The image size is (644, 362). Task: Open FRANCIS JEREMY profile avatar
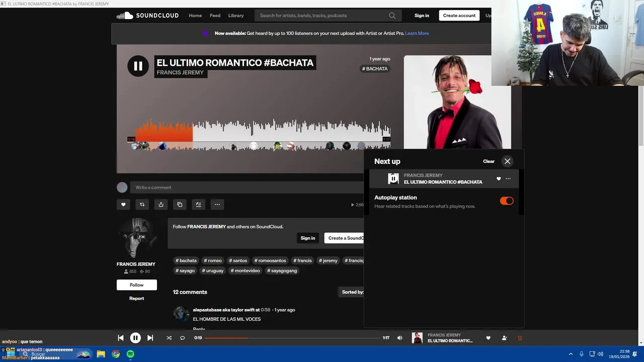136,238
